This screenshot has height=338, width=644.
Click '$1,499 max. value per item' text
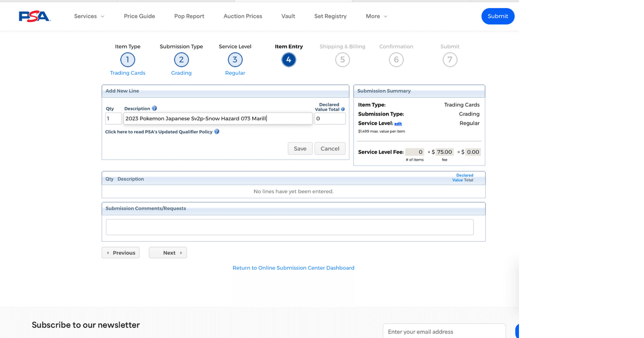(382, 131)
